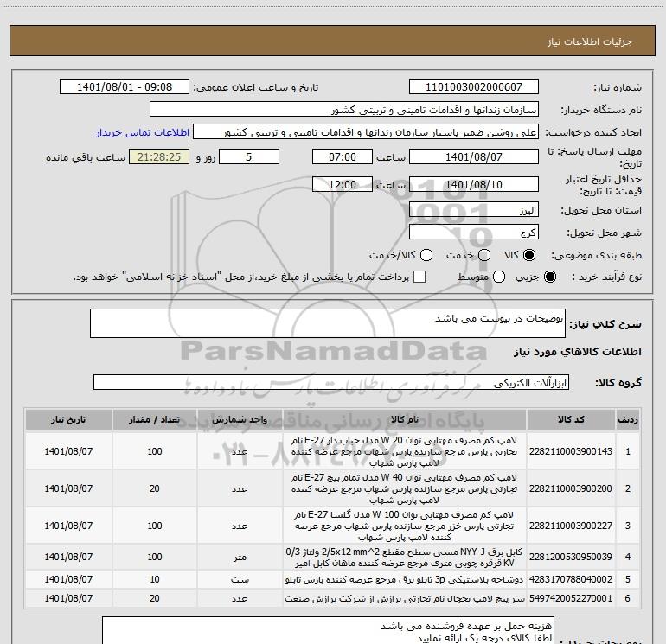The height and width of the screenshot is (644, 666).
Task: Click the delivery city field کرج
Action: 474,233
